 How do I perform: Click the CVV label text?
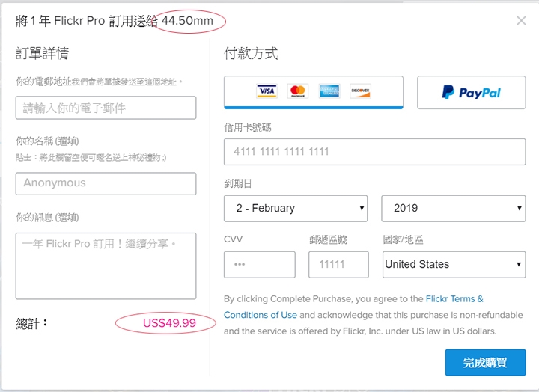coord(233,239)
